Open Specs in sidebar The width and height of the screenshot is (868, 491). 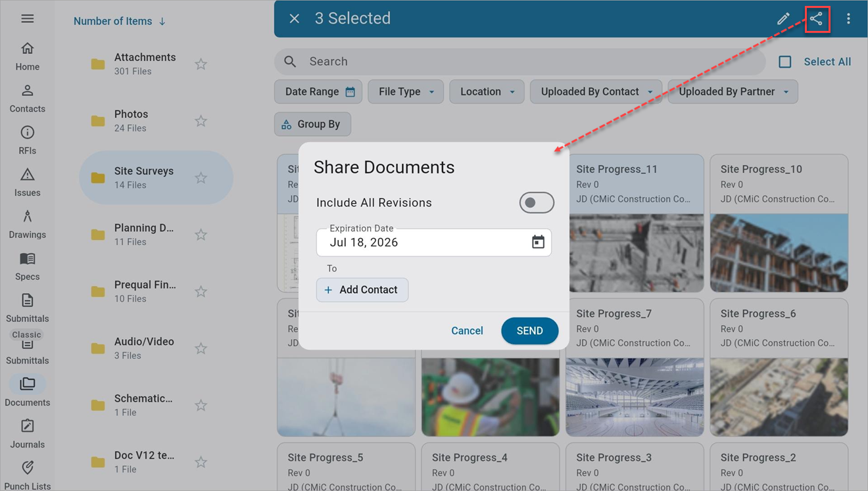click(27, 267)
